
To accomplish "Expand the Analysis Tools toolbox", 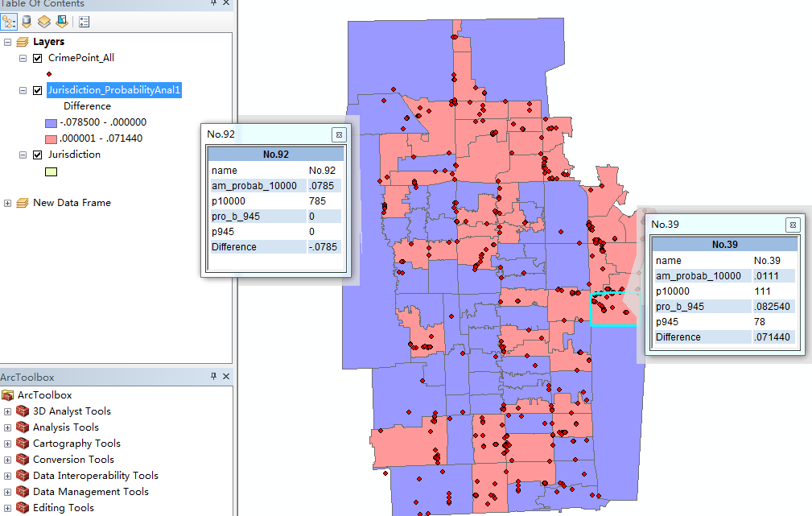I will pos(7,427).
